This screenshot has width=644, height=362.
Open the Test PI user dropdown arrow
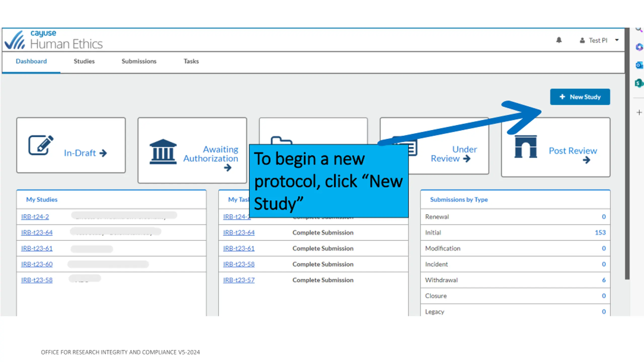point(617,40)
